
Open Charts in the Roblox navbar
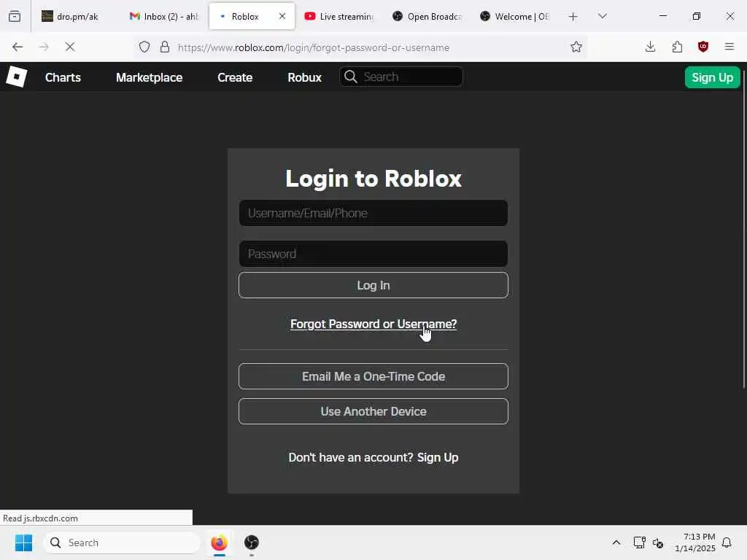[63, 77]
